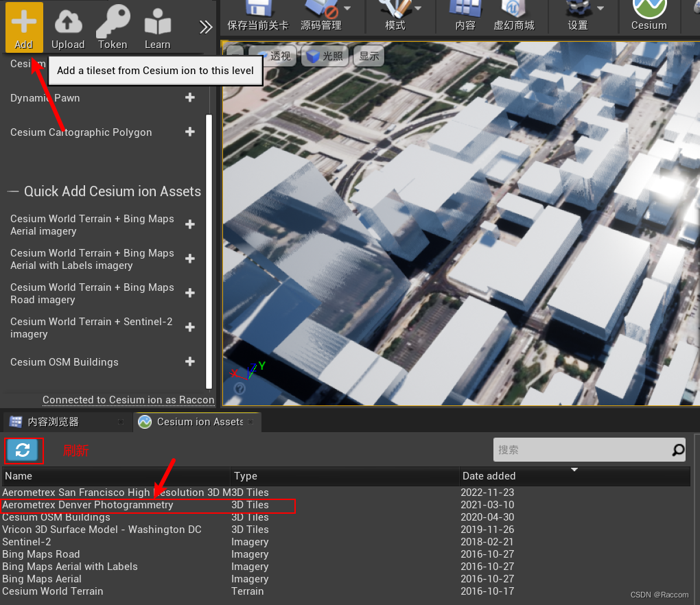Select Cesium OSM Buildings asset row

[x=346, y=517]
